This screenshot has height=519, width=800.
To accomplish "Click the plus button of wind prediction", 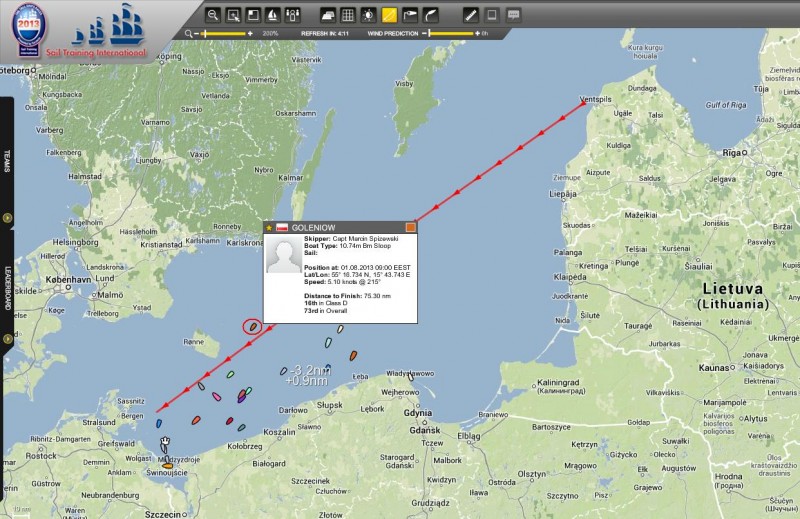I will coord(476,34).
